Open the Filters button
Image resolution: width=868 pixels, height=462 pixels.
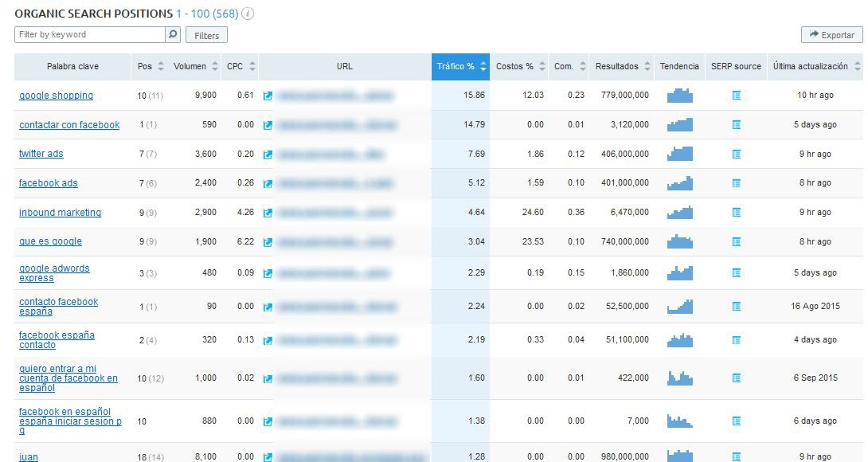click(206, 36)
